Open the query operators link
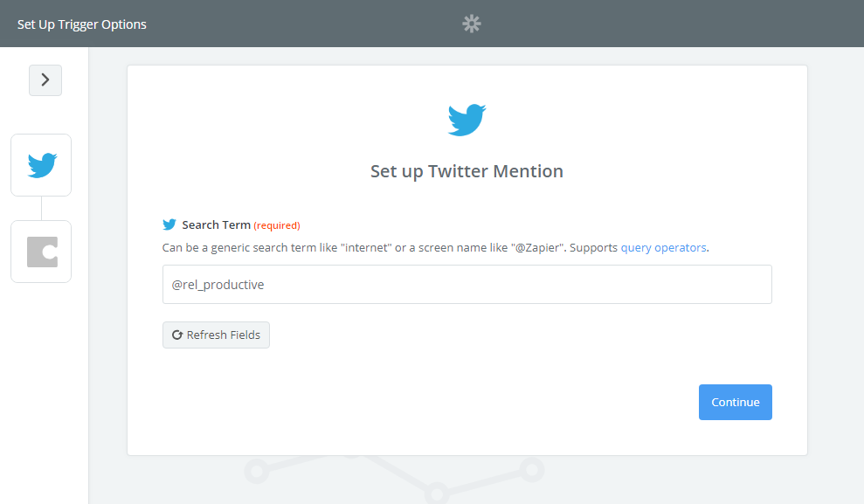Screen dimensions: 864x504 [663, 247]
